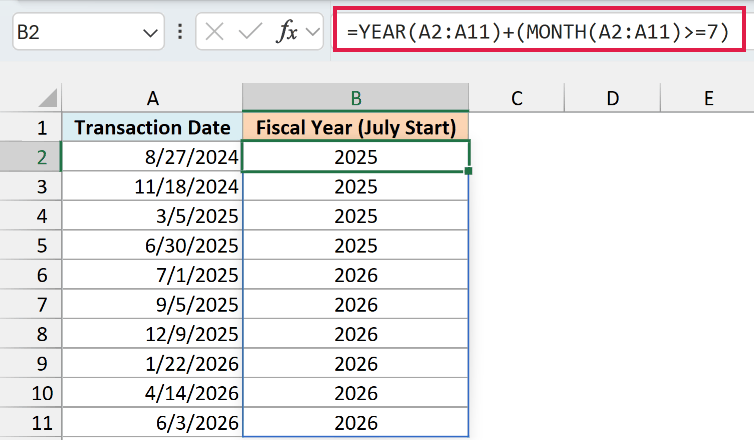Open the Name Box dropdown arrow

click(x=151, y=33)
